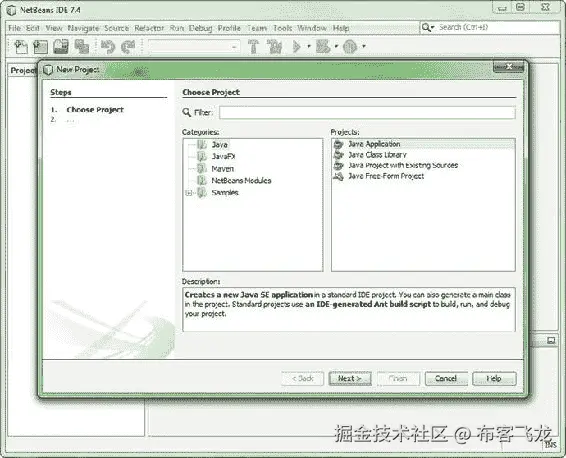Open the Profile Project dropdown arrow
The image size is (566, 458).
363,47
